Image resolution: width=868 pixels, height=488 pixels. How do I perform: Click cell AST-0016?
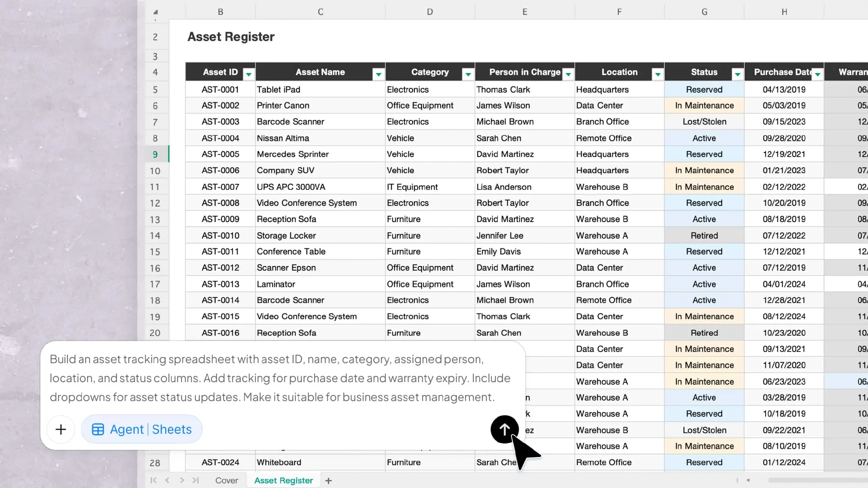coord(220,333)
